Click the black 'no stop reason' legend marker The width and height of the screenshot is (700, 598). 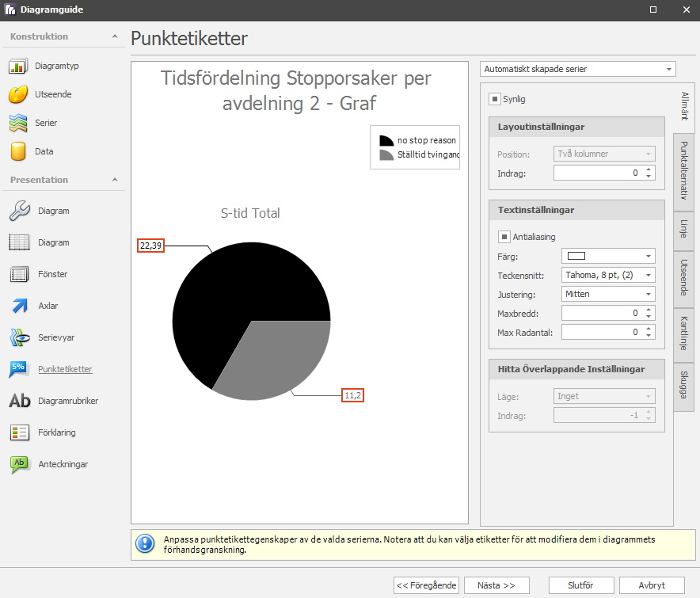coord(386,141)
